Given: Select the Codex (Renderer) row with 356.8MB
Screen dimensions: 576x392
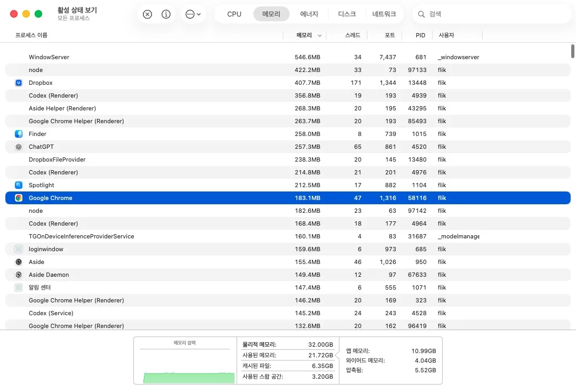Looking at the screenshot, I should pos(287,95).
